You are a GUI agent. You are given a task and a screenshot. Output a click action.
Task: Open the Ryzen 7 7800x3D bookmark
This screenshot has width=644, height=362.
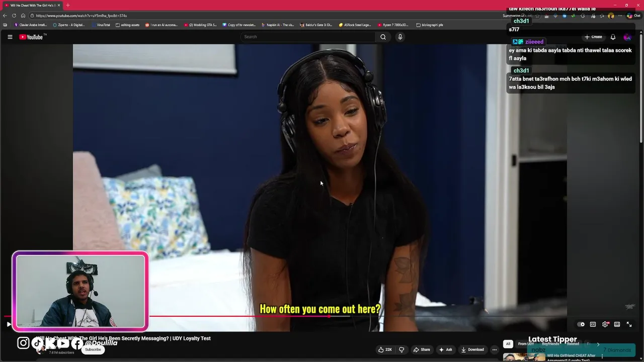(x=393, y=25)
